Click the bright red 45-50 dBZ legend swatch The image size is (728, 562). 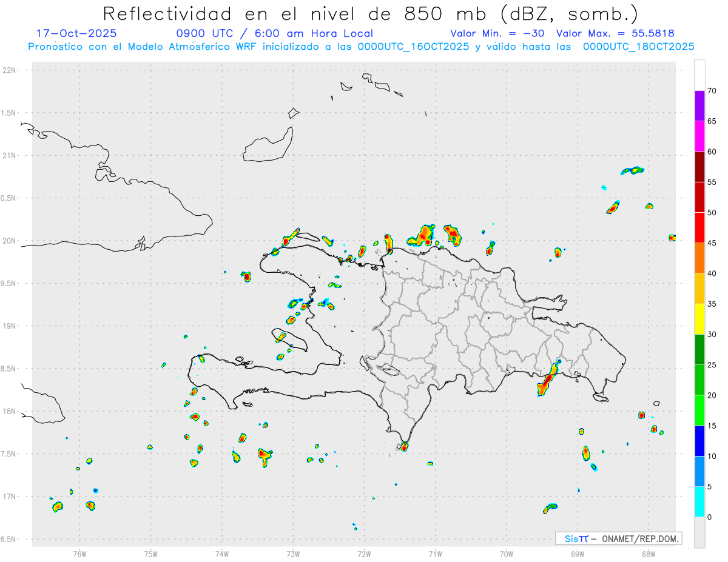tap(699, 228)
